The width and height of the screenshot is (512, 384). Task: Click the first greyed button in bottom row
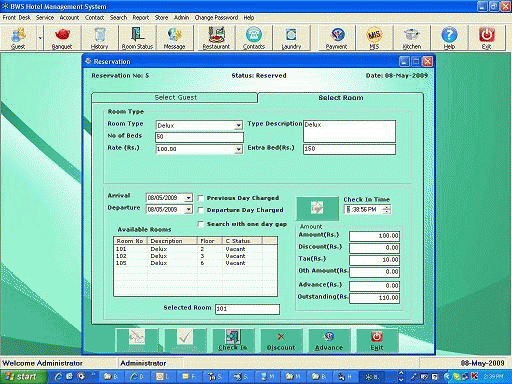click(x=137, y=340)
